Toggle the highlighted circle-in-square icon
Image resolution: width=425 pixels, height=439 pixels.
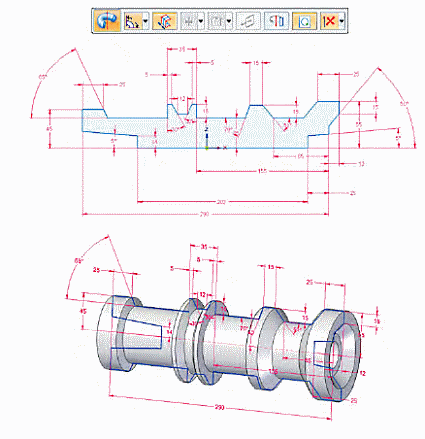[304, 22]
